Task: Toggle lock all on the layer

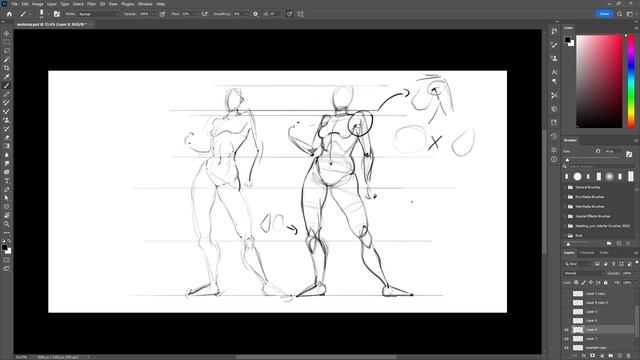Action: pyautogui.click(x=606, y=282)
